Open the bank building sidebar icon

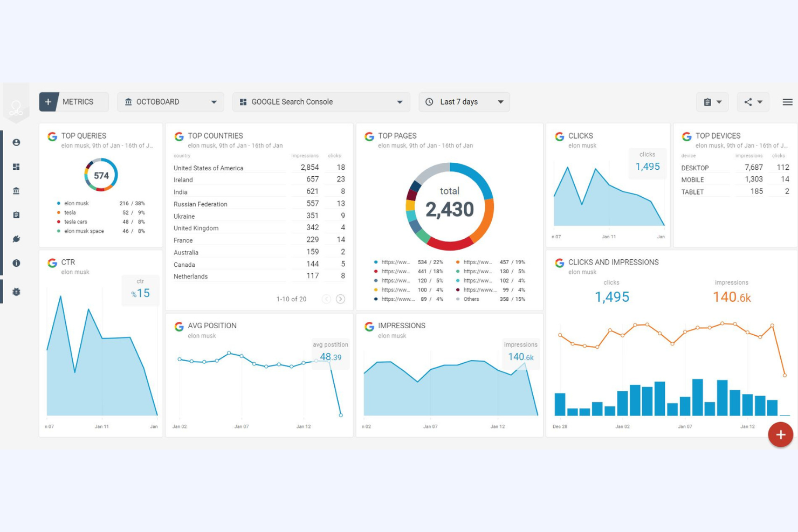(x=16, y=191)
